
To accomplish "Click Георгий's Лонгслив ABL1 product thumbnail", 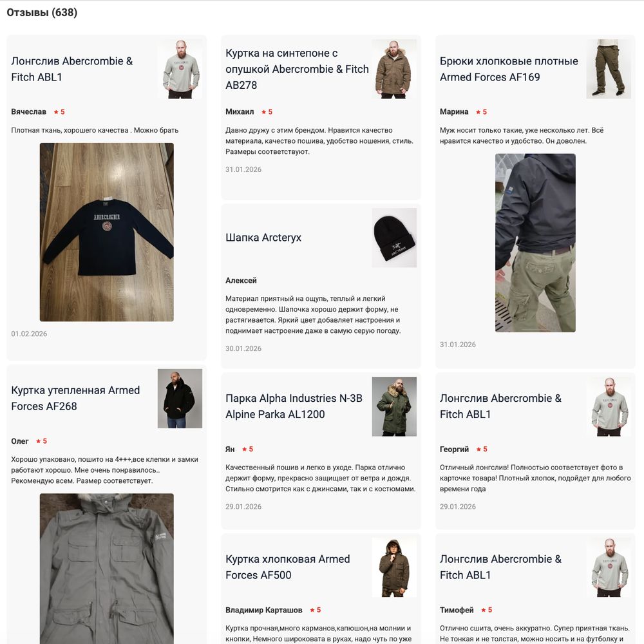I will pyautogui.click(x=609, y=406).
